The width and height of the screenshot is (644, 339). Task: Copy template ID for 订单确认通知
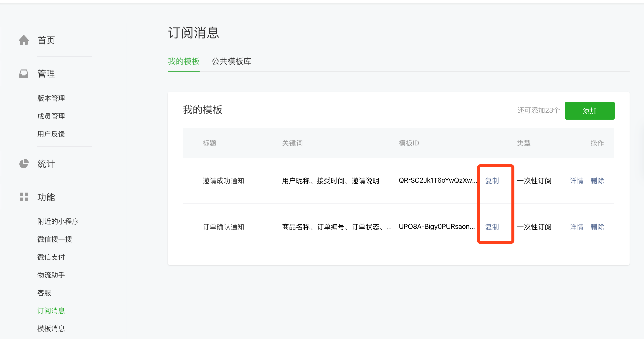(492, 227)
